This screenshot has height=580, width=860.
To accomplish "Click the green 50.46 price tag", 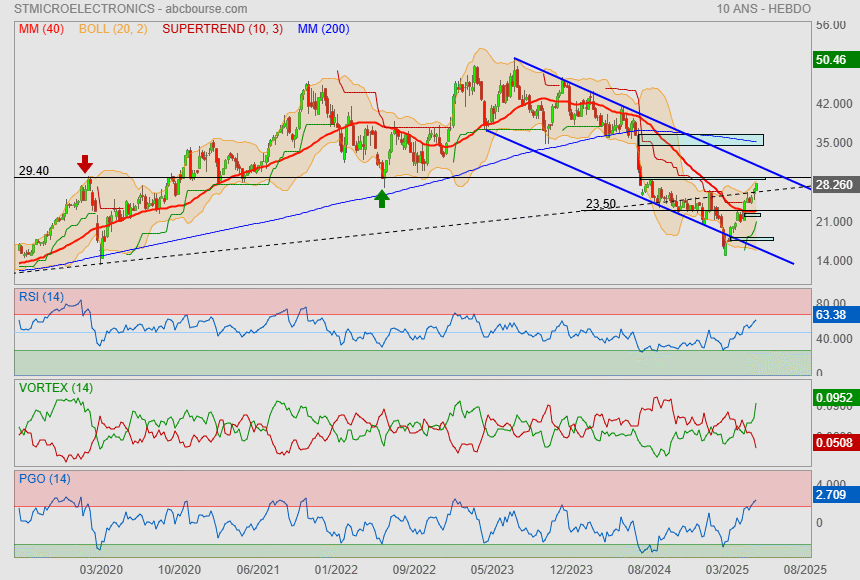I will (x=836, y=60).
